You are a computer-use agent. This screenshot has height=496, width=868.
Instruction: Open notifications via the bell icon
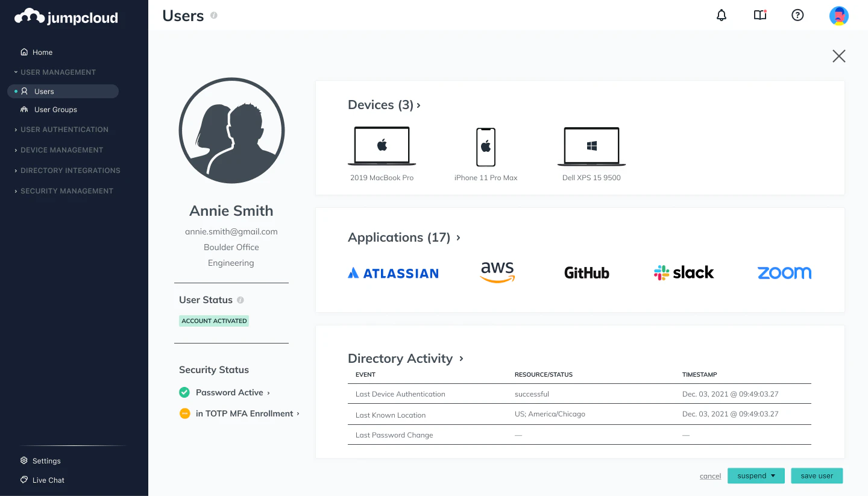pyautogui.click(x=721, y=15)
